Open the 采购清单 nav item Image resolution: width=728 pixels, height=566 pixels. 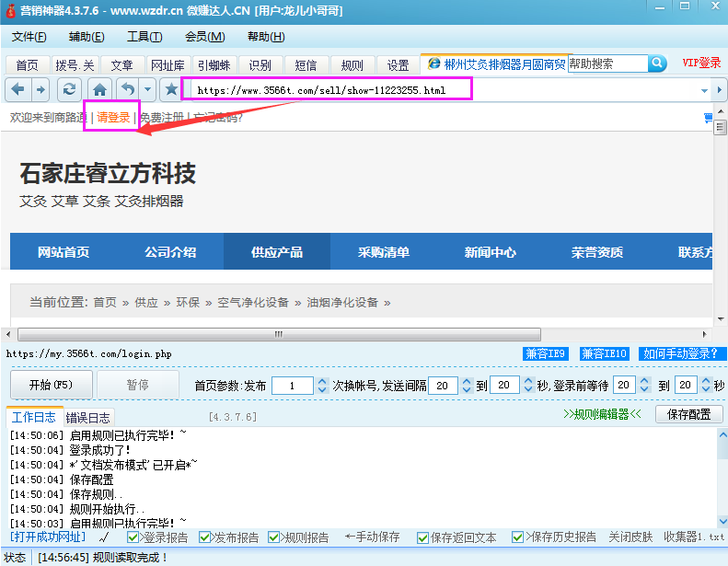point(384,252)
